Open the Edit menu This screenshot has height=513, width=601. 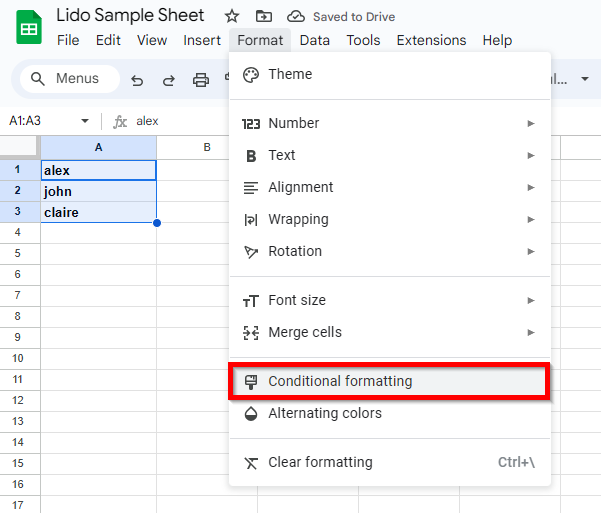click(x=108, y=40)
